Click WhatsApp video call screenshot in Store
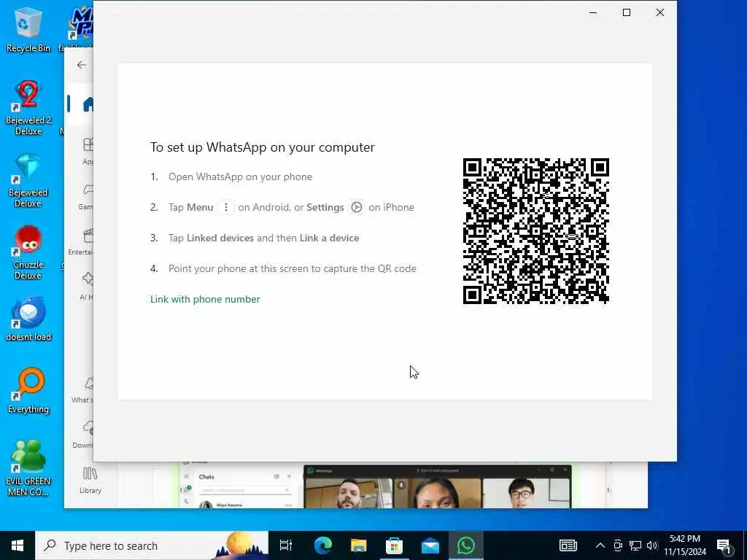 point(438,486)
